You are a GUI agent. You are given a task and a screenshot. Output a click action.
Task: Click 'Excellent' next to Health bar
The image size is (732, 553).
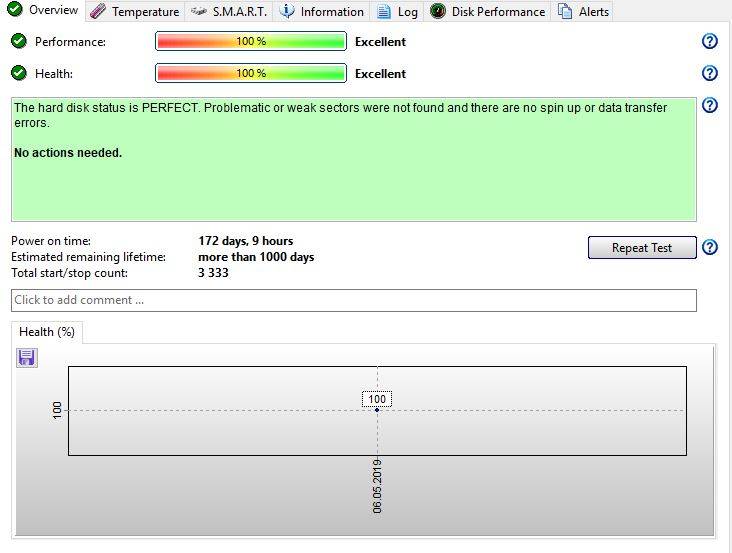380,74
